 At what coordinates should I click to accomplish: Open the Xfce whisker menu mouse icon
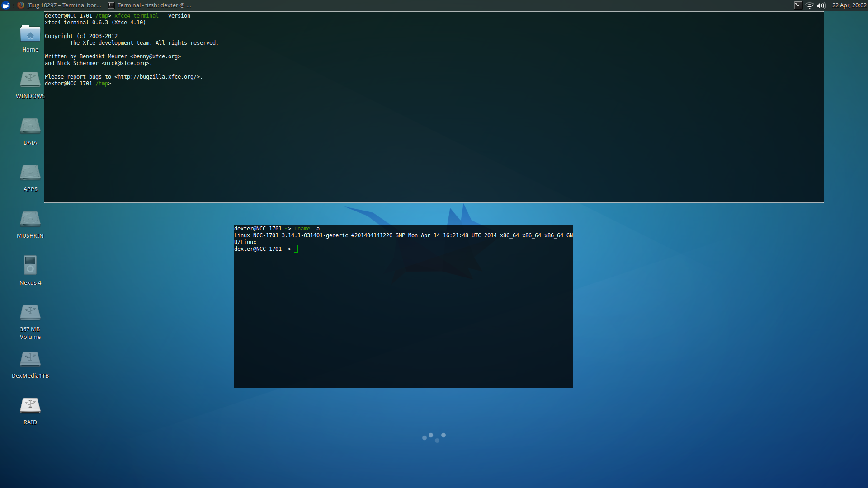coord(6,5)
